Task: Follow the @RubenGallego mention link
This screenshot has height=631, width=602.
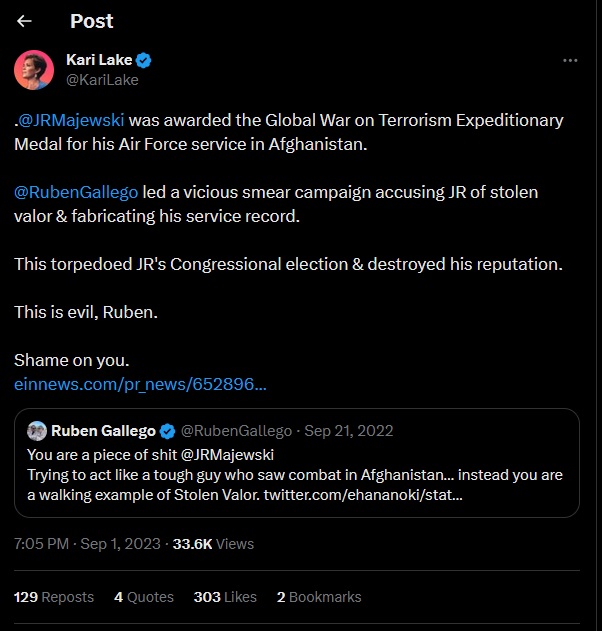Action: 76,191
